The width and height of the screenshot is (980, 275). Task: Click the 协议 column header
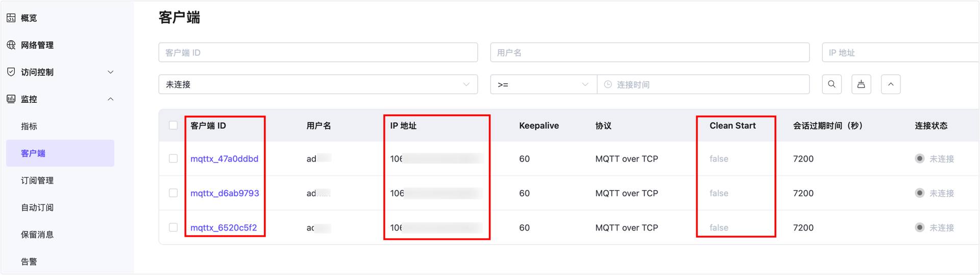point(603,126)
